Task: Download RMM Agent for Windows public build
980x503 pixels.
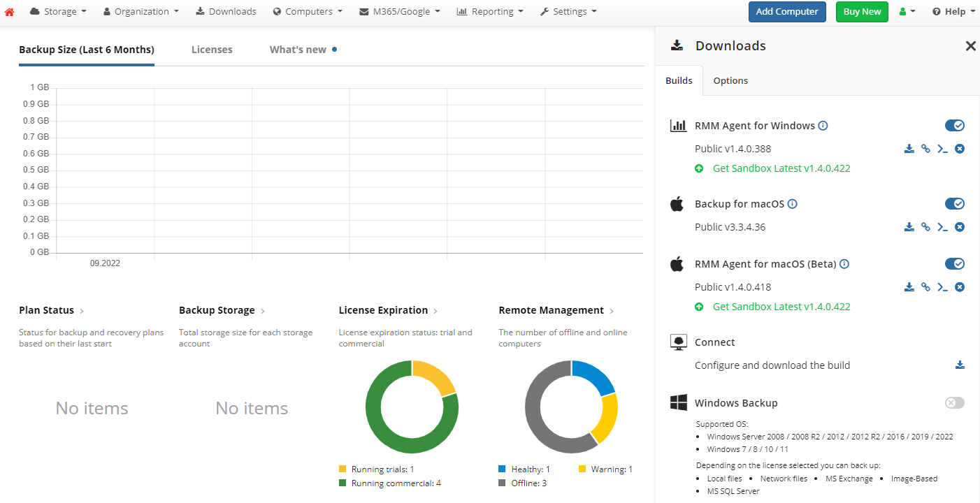Action: [x=909, y=149]
